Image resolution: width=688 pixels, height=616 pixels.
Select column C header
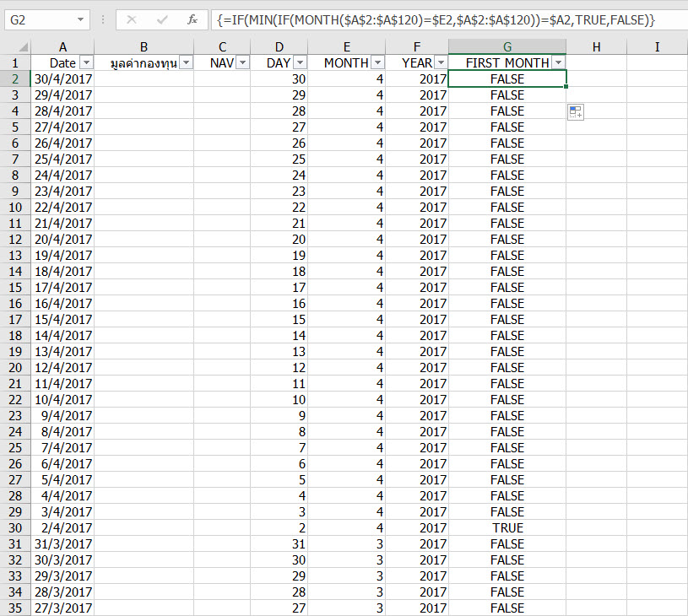tap(222, 46)
